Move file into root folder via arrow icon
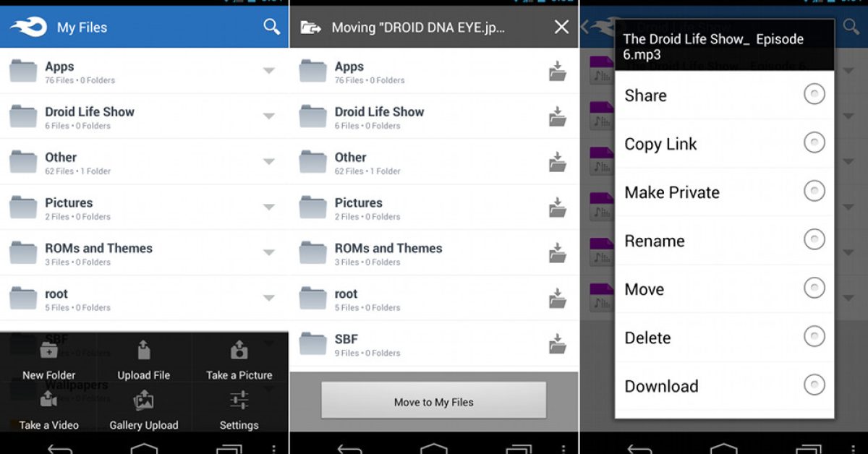The image size is (868, 454). (557, 299)
